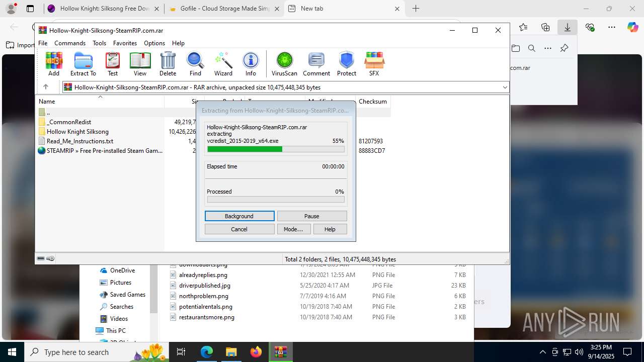
Task: Click Help in the extraction dialog
Action: pyautogui.click(x=330, y=229)
